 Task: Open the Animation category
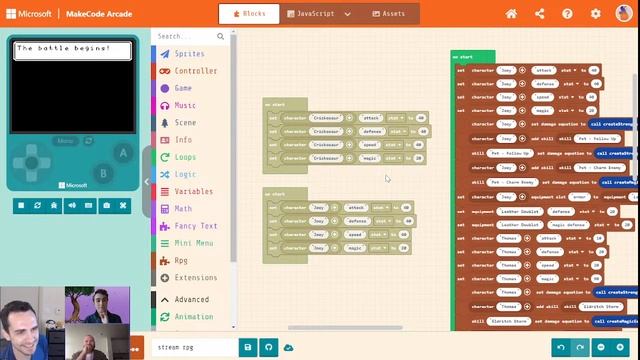tap(190, 317)
